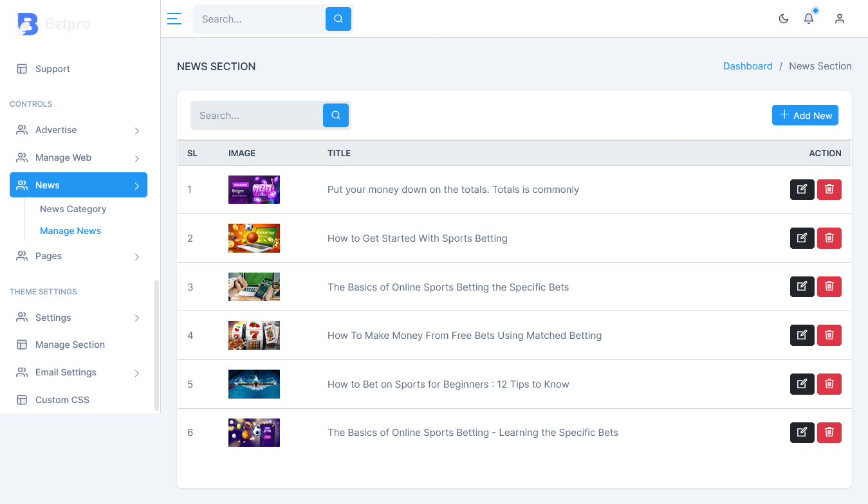Select the Pages menu label
868x504 pixels.
[x=49, y=256]
